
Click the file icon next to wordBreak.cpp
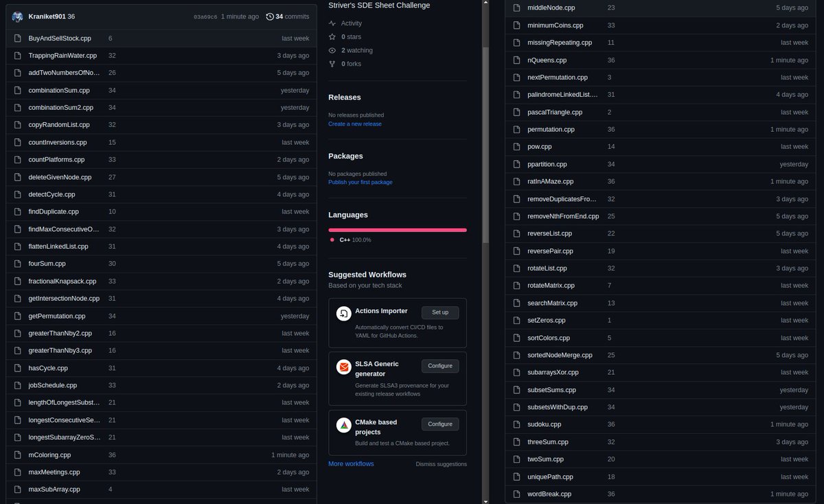pos(518,494)
